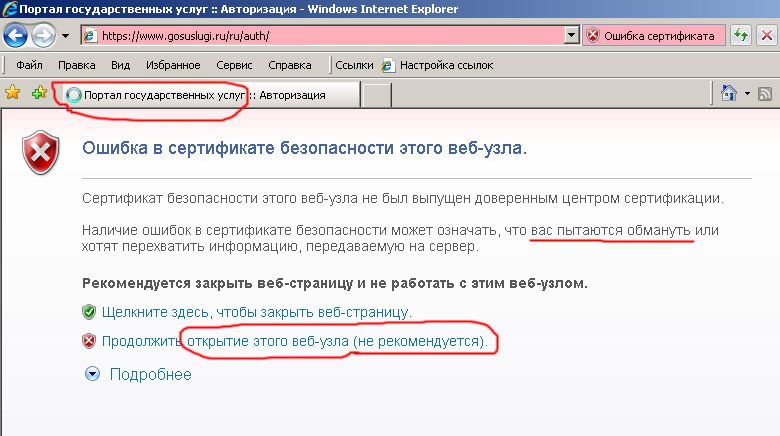Click the RSS feeds icon

765,94
